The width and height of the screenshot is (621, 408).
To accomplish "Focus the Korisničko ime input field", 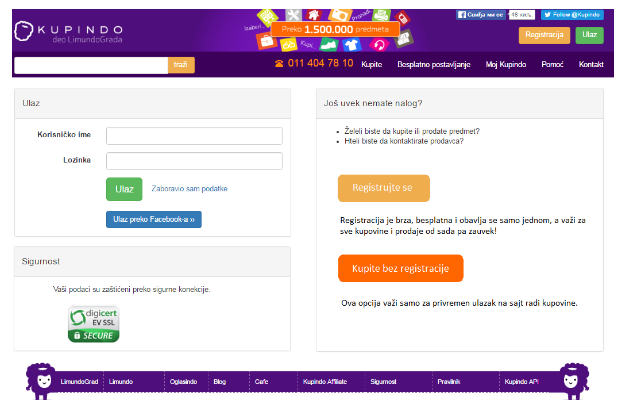I will (194, 136).
